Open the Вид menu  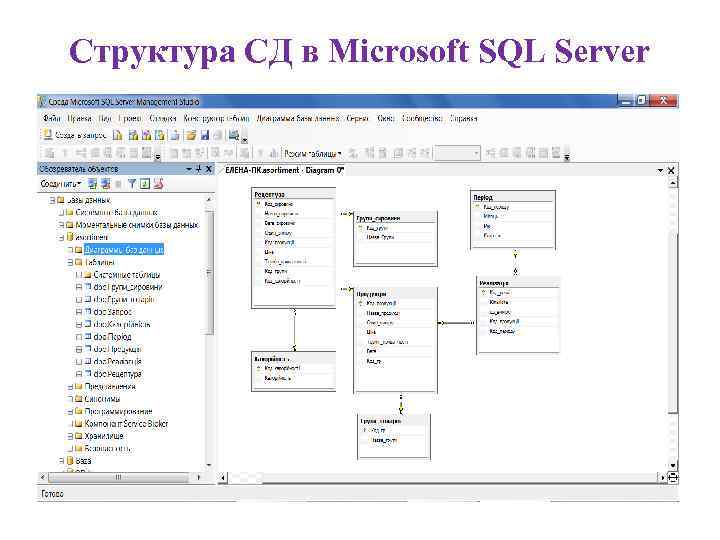[x=105, y=118]
